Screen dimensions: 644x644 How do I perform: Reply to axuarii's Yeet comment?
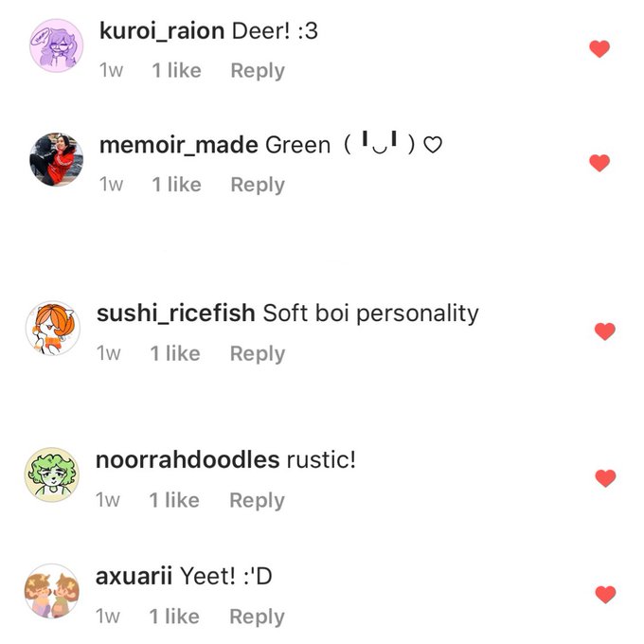click(257, 617)
